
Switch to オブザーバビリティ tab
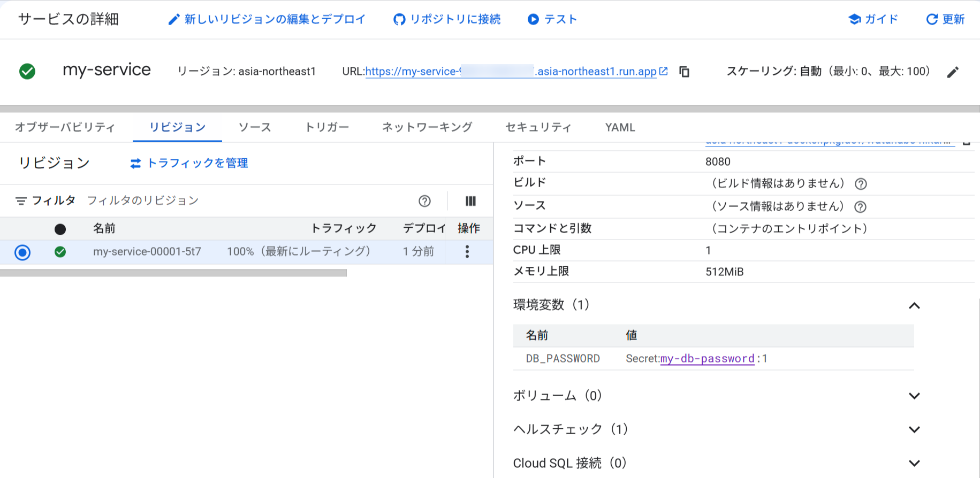click(x=65, y=127)
